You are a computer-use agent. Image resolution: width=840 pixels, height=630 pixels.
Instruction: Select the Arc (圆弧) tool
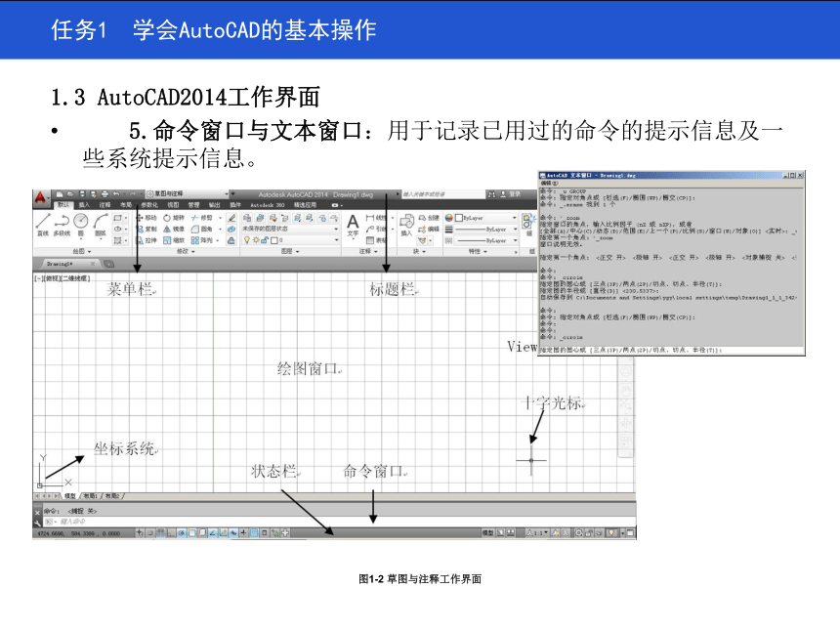click(101, 224)
